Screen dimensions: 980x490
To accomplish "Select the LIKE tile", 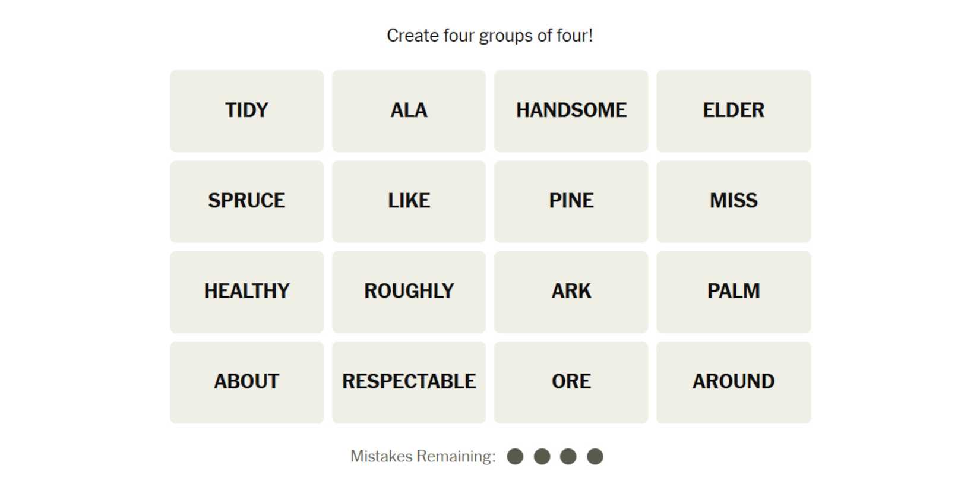I will (x=409, y=201).
